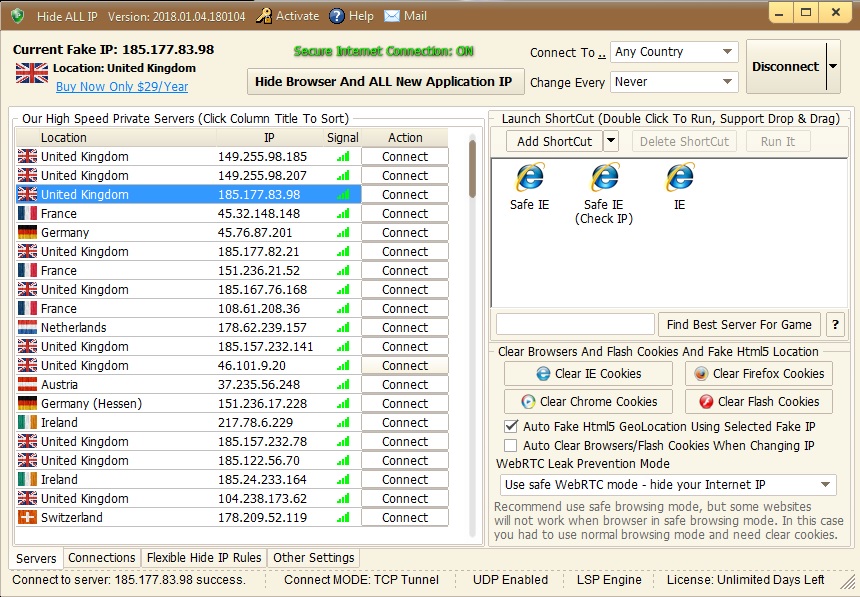Click the server list vertical scrollbar thumb

[x=472, y=168]
